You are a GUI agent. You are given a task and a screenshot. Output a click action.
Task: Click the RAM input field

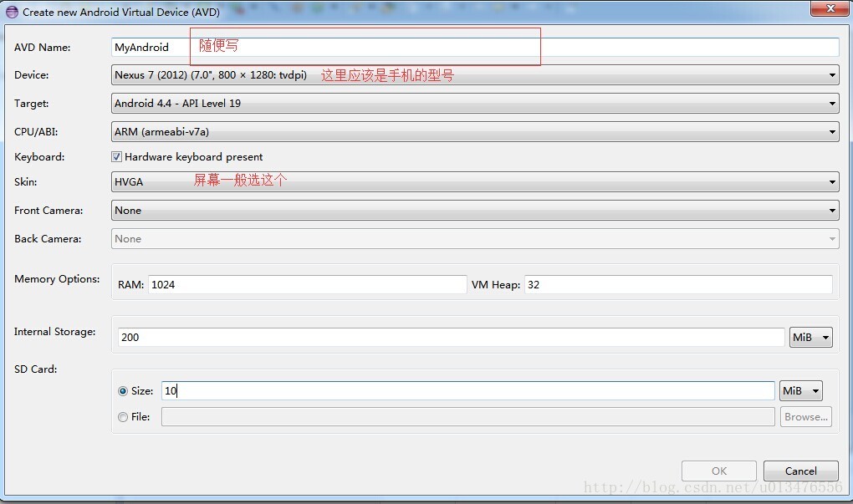click(x=308, y=284)
